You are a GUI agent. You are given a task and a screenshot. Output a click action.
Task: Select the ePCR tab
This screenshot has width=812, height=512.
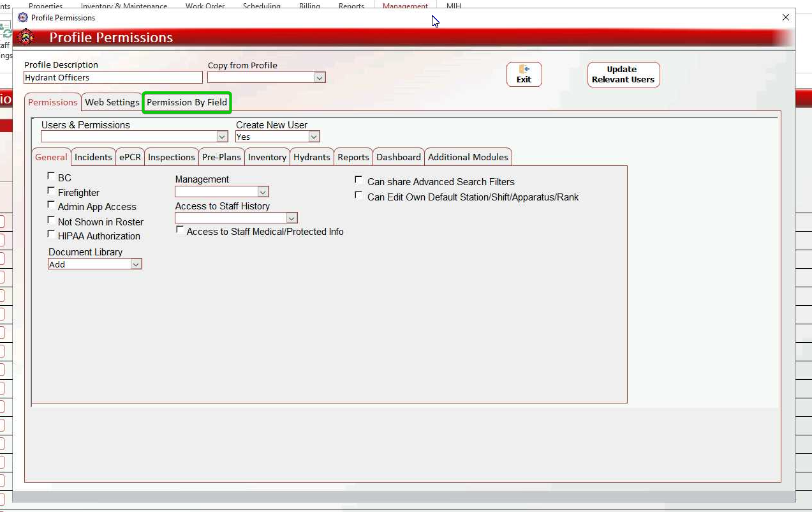coord(130,157)
